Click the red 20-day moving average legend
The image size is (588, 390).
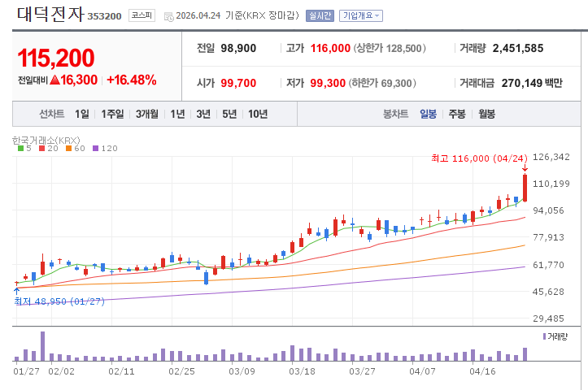(x=46, y=149)
